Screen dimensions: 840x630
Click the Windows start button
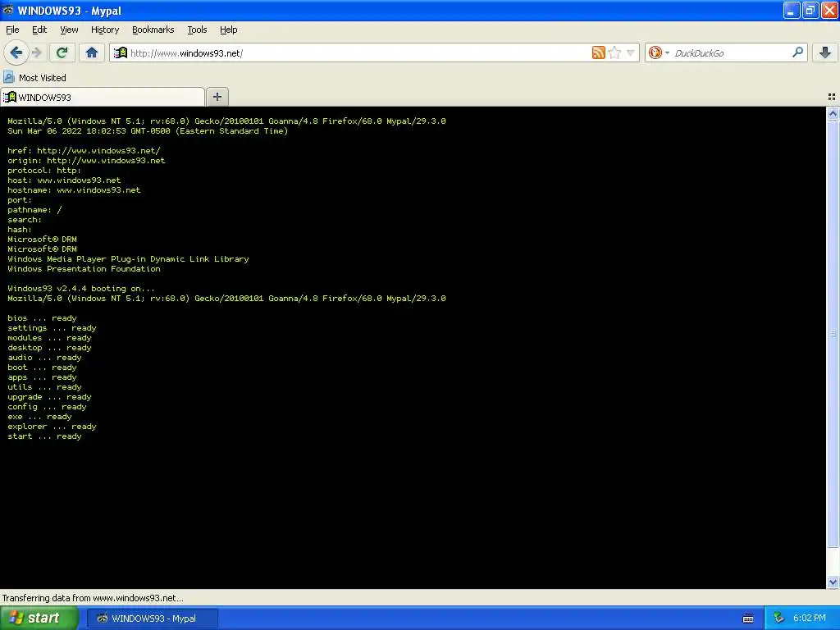[x=39, y=619]
